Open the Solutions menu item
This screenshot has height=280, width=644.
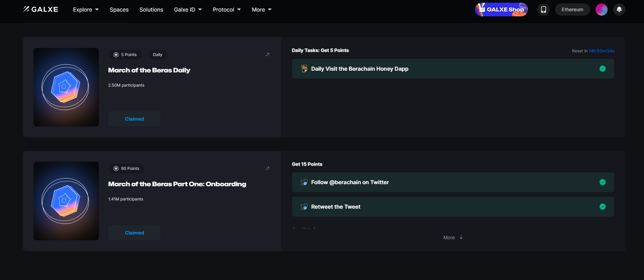(151, 10)
